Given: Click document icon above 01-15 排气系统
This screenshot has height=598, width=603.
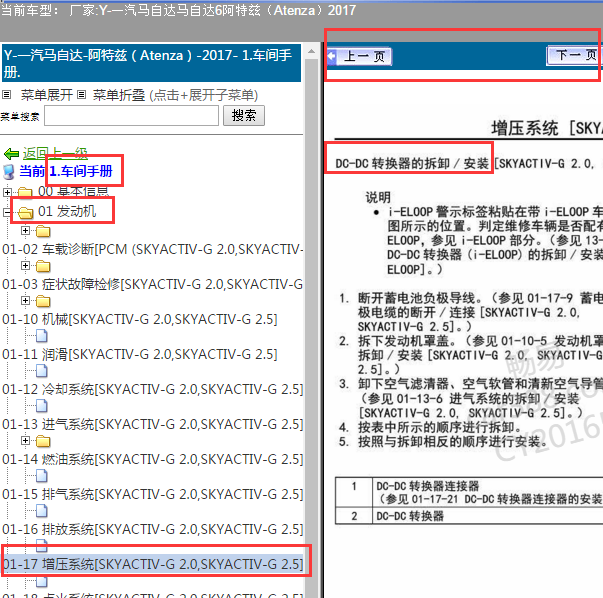Looking at the screenshot, I should 42,476.
